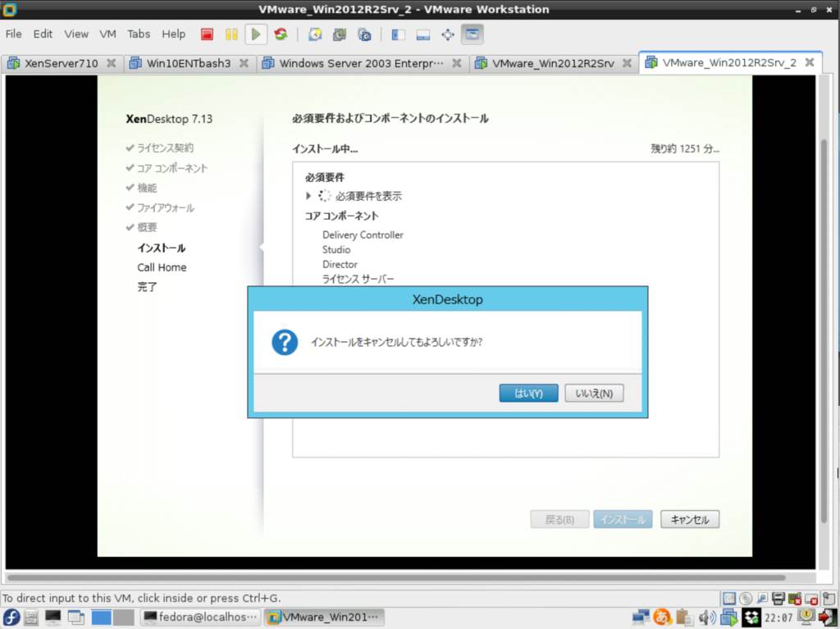Click the 22:07 clock in panel
This screenshot has height=629, width=840.
click(x=778, y=618)
